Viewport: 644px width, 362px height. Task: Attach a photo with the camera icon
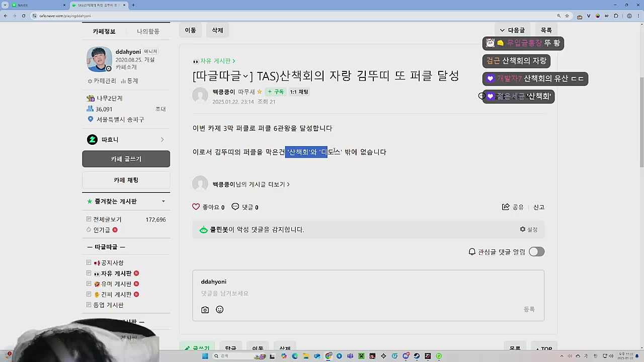pos(205,310)
